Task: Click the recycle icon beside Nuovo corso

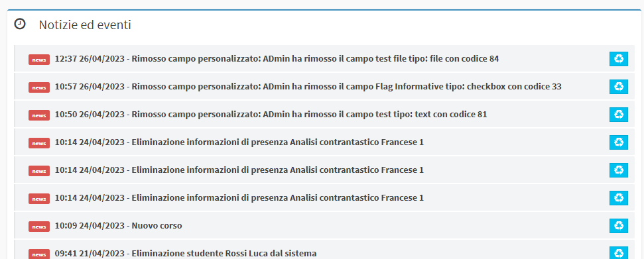Action: point(619,226)
